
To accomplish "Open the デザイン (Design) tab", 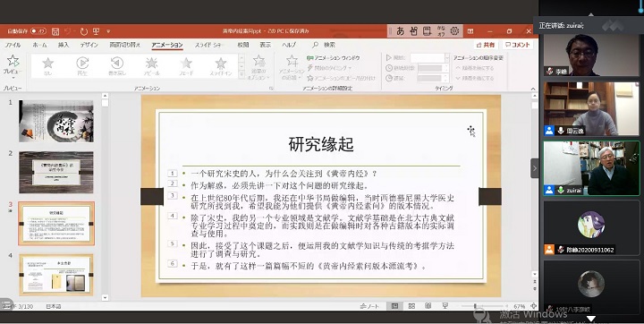I will 89,45.
